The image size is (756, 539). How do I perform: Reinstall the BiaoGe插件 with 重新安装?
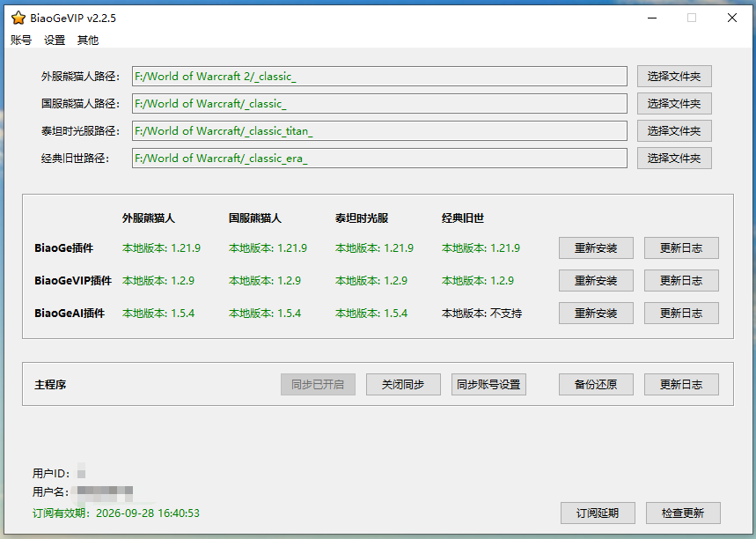coord(596,248)
